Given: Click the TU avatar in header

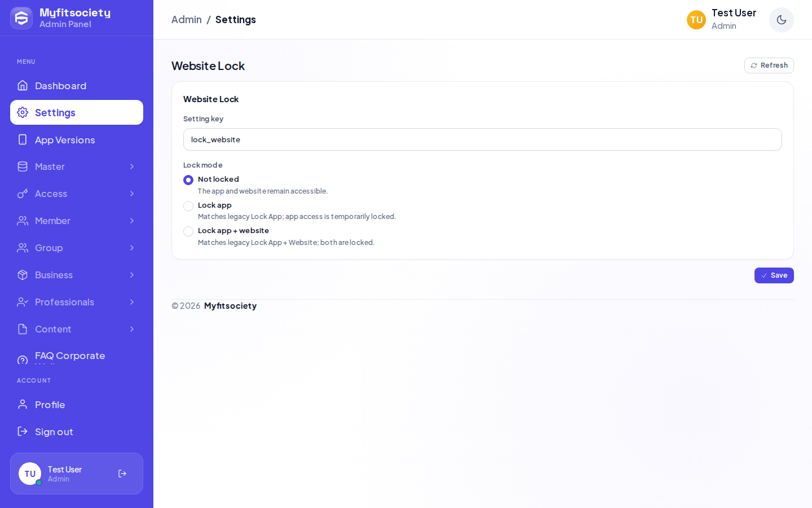Looking at the screenshot, I should [696, 20].
